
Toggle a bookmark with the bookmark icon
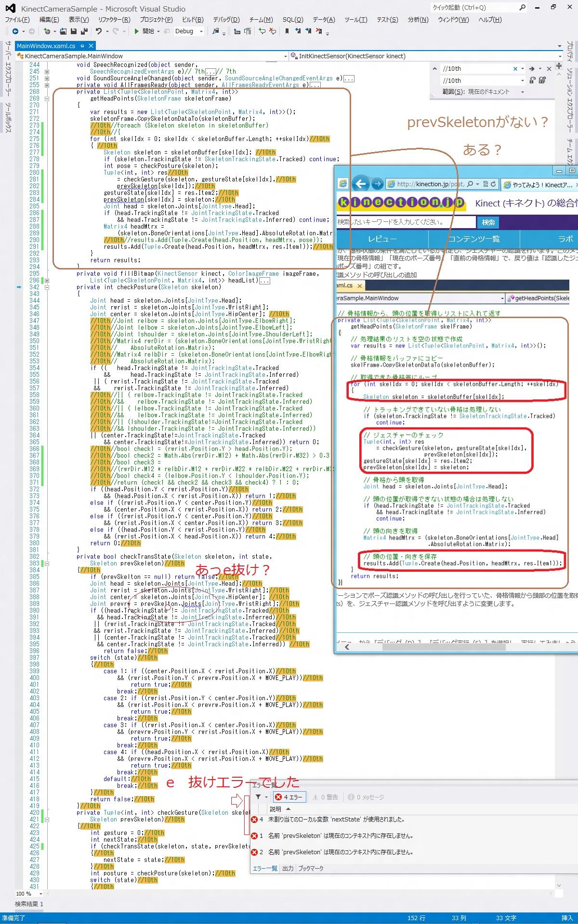(x=287, y=31)
